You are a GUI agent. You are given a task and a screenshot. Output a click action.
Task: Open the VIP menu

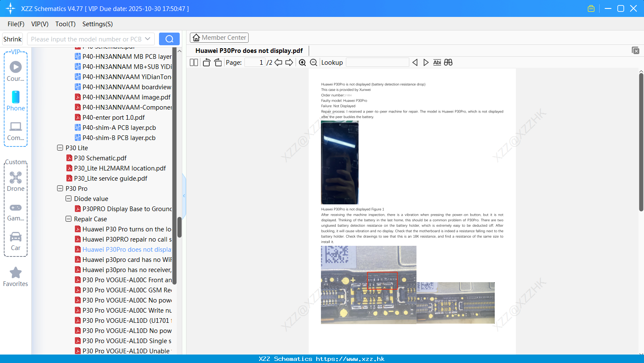pyautogui.click(x=40, y=24)
